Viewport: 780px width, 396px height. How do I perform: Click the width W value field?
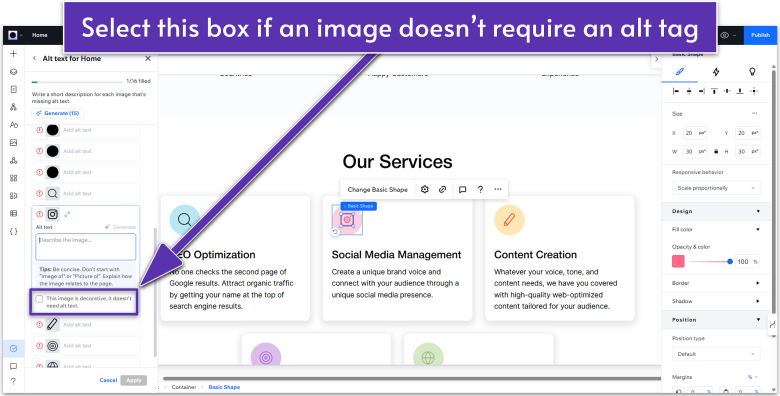[695, 151]
